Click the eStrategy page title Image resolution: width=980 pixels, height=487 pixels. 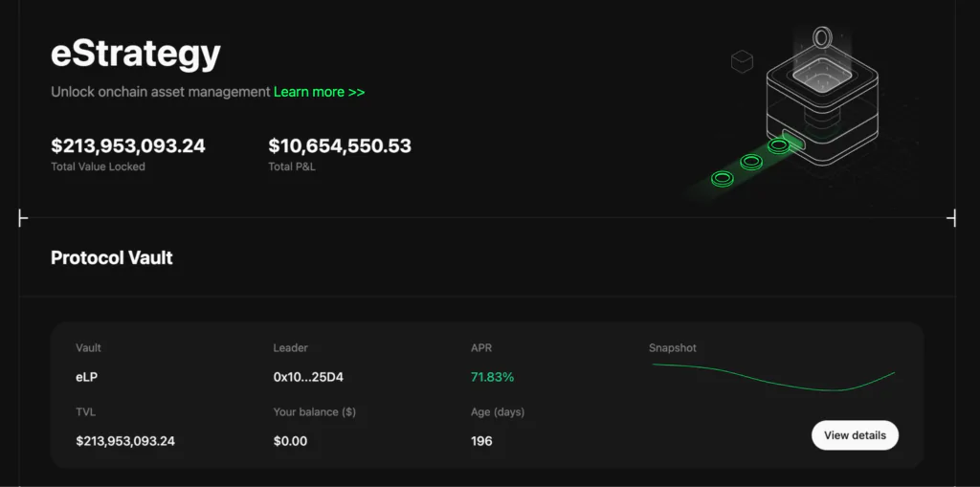pos(135,55)
